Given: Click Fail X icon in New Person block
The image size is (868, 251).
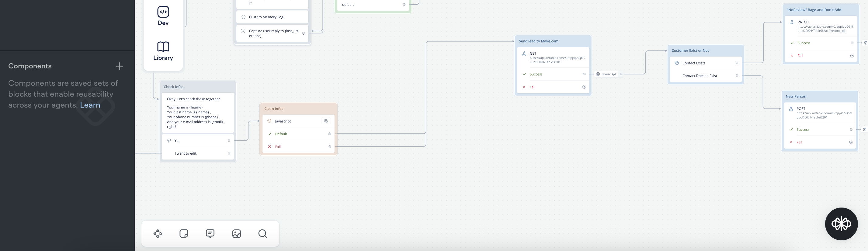Looking at the screenshot, I should (x=791, y=142).
